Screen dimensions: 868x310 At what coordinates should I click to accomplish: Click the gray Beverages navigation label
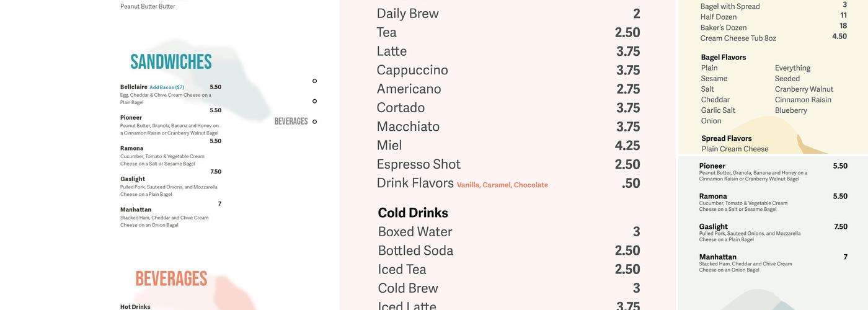pos(291,122)
